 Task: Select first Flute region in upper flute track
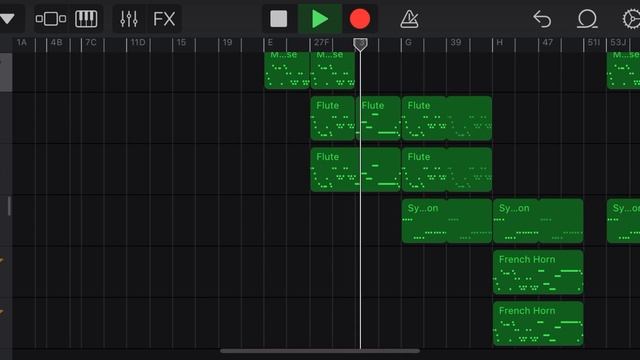(333, 118)
